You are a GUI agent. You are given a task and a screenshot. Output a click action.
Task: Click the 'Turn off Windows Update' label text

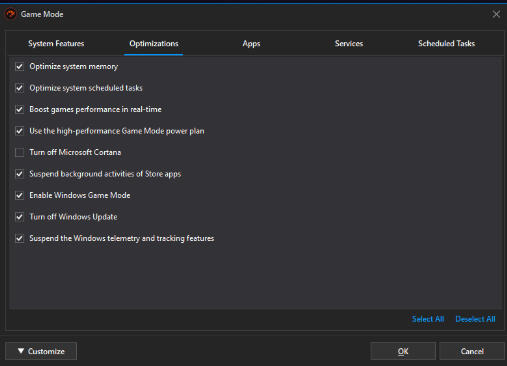point(73,217)
